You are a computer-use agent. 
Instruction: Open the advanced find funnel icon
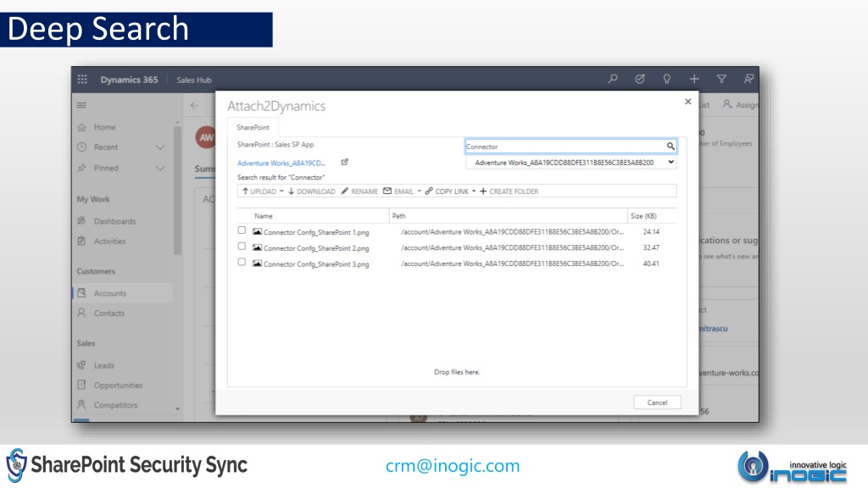721,79
